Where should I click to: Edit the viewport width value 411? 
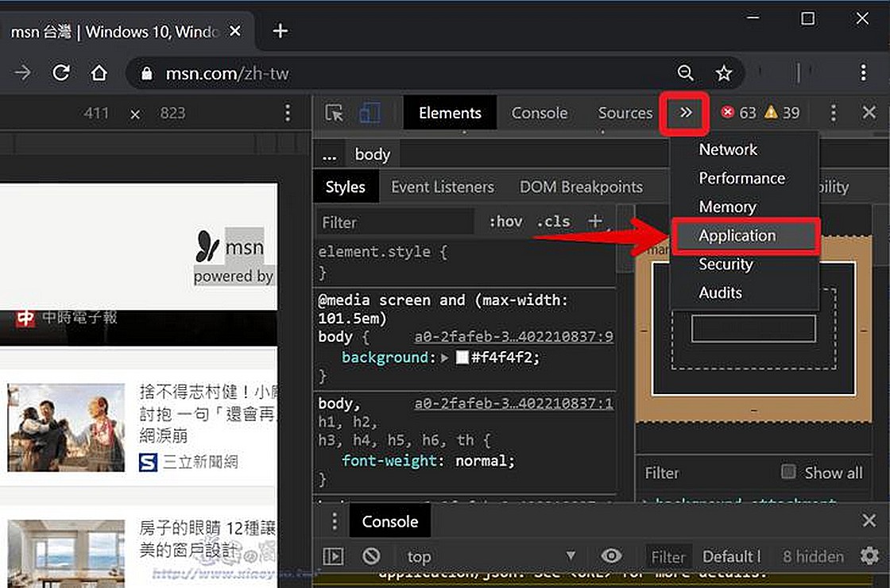pos(95,113)
